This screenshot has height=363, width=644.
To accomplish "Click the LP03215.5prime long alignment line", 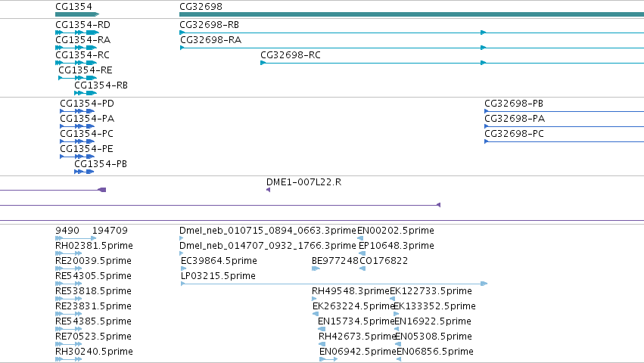I will [x=334, y=284].
